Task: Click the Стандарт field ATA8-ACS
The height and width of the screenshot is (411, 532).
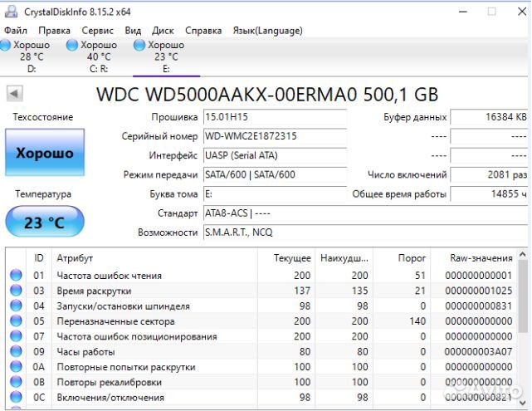Action: coord(366,213)
